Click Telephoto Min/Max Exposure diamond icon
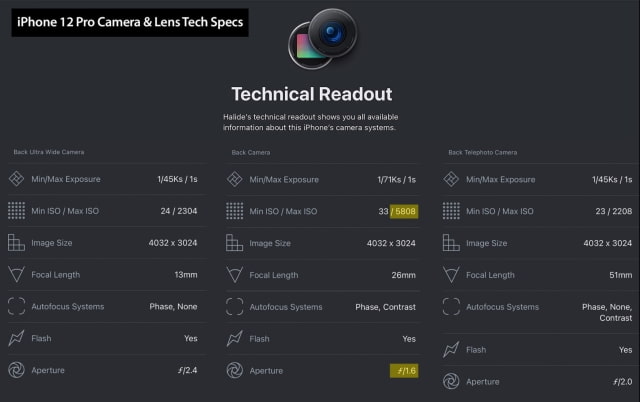 (451, 179)
